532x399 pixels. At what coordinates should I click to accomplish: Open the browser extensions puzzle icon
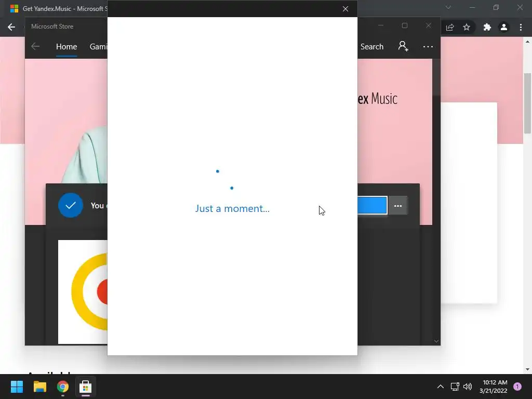tap(487, 27)
